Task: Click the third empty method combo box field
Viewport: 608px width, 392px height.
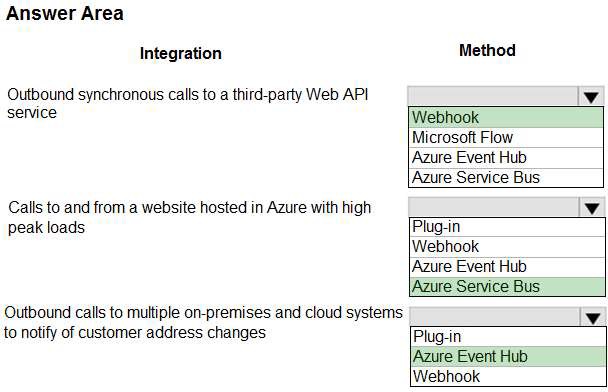Action: click(495, 317)
